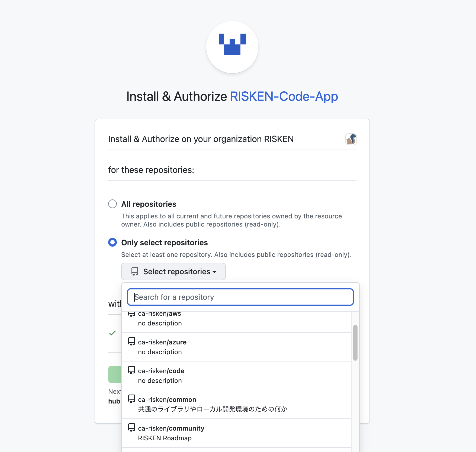Viewport: 476px width, 452px height.
Task: Click the repo icon in Select repositories button
Action: pos(135,272)
